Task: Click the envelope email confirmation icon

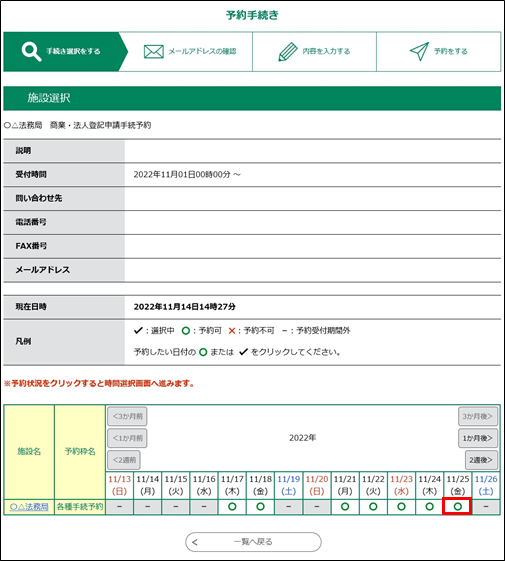Action: tap(154, 52)
